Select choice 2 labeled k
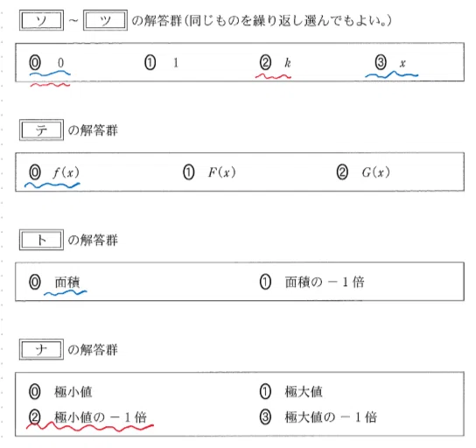 (x=276, y=62)
